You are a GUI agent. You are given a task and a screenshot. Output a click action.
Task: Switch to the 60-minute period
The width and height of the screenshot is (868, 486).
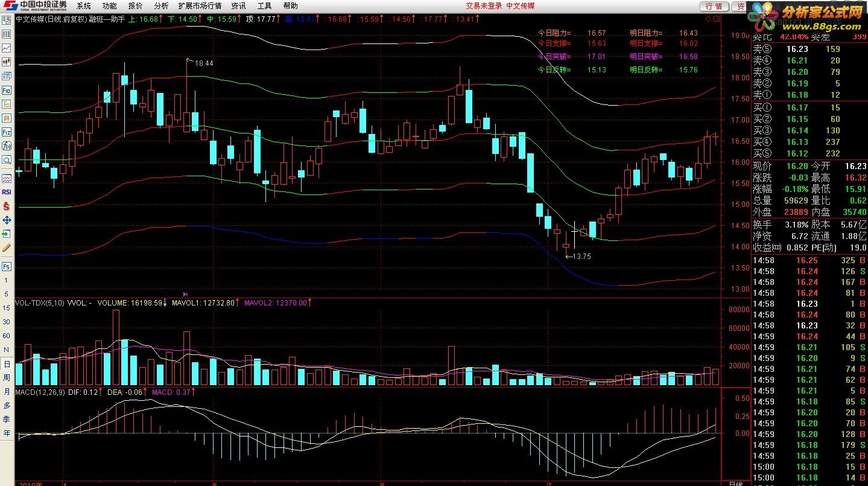[7, 336]
